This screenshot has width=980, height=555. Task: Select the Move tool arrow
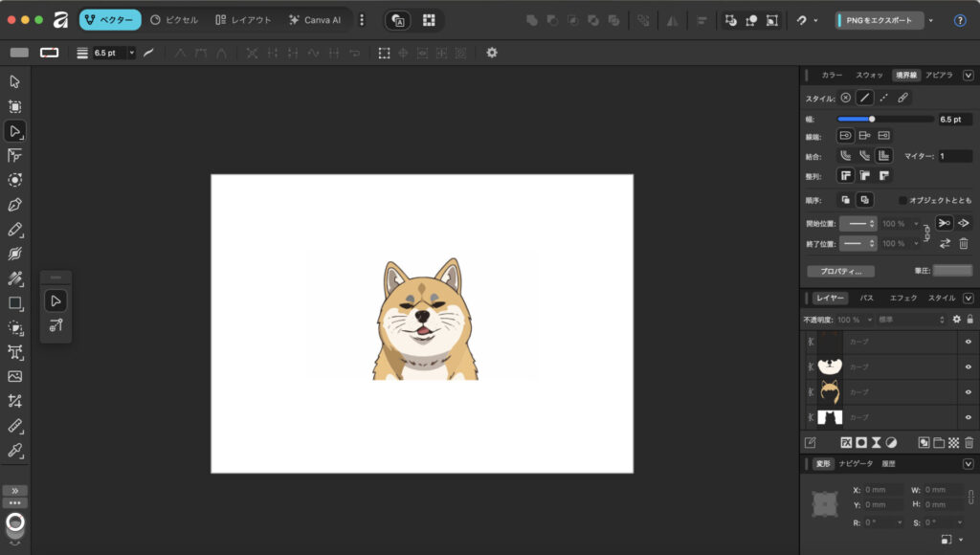15,81
